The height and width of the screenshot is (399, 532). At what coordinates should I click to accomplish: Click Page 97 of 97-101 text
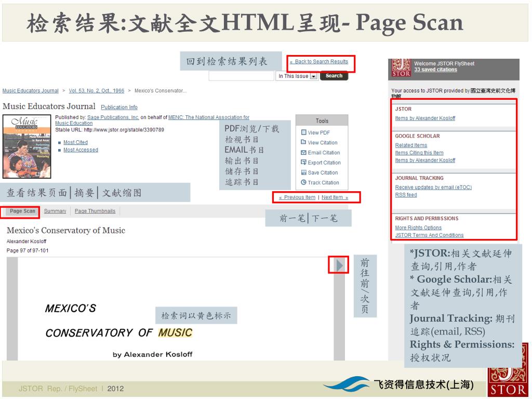[x=28, y=250]
